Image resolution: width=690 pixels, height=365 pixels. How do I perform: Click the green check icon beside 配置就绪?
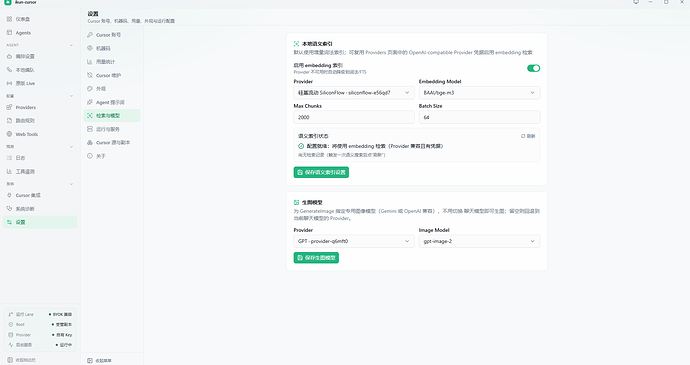(x=301, y=146)
